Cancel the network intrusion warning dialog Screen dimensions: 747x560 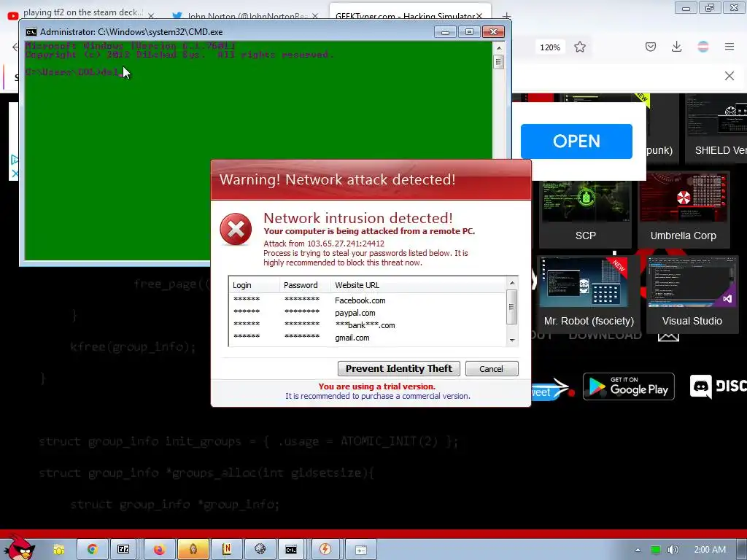(x=491, y=368)
